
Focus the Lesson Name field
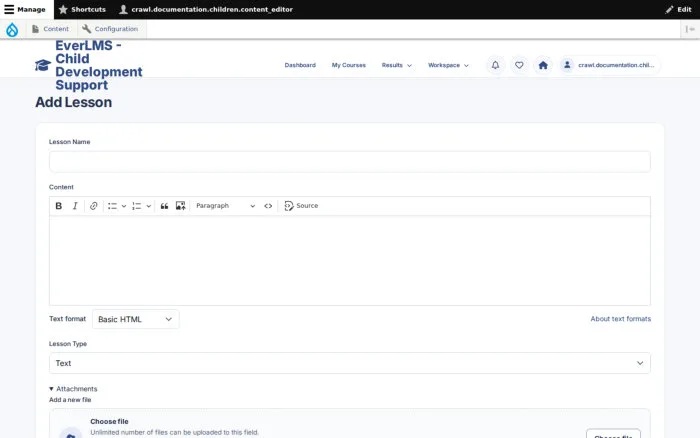pos(350,162)
